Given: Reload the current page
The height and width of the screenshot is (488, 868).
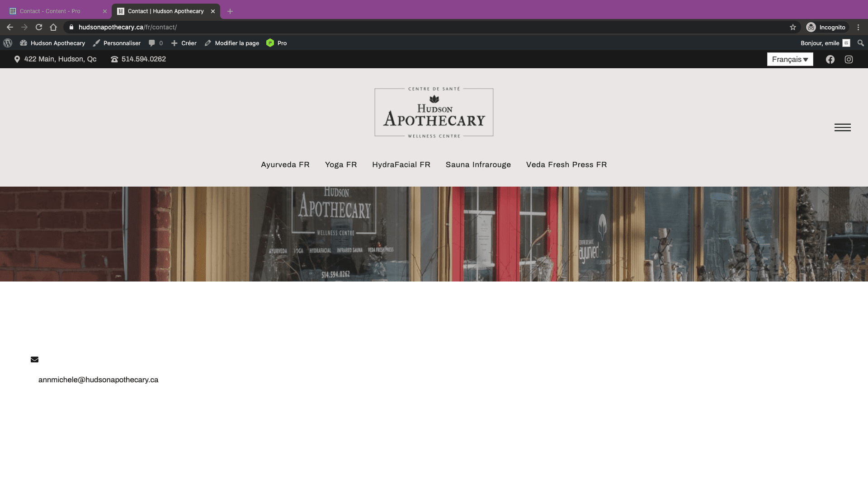Looking at the screenshot, I should 39,27.
